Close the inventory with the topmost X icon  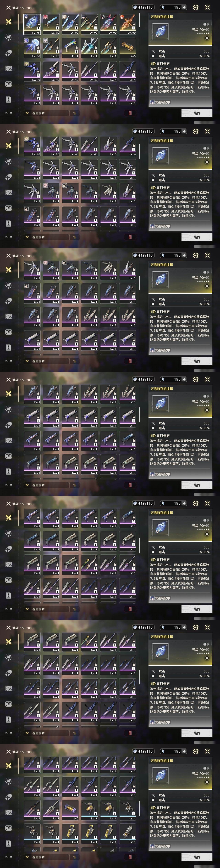pos(207,7)
